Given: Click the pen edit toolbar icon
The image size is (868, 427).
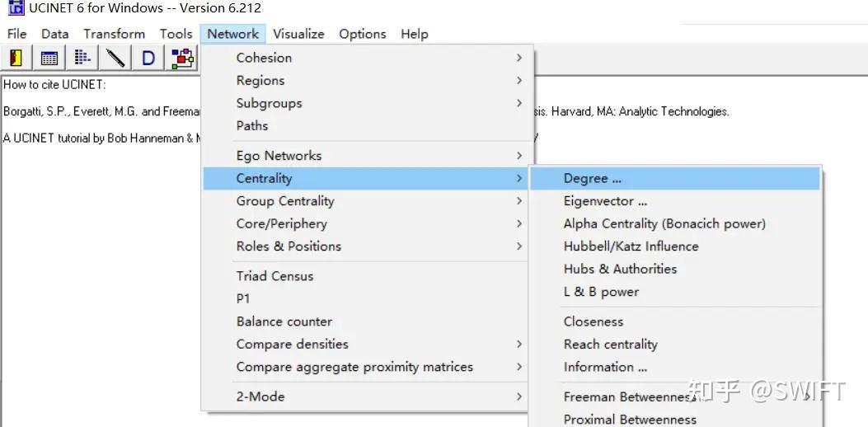Looking at the screenshot, I should tap(115, 58).
